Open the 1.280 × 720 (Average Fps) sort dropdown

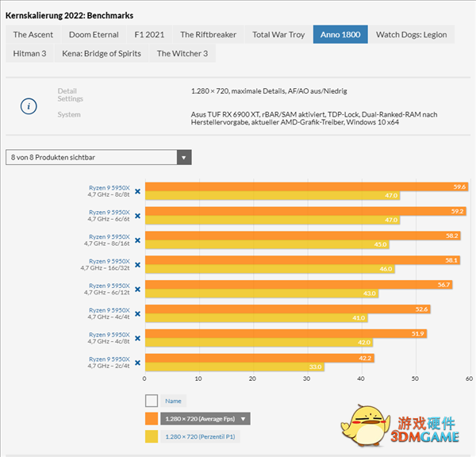(205, 419)
